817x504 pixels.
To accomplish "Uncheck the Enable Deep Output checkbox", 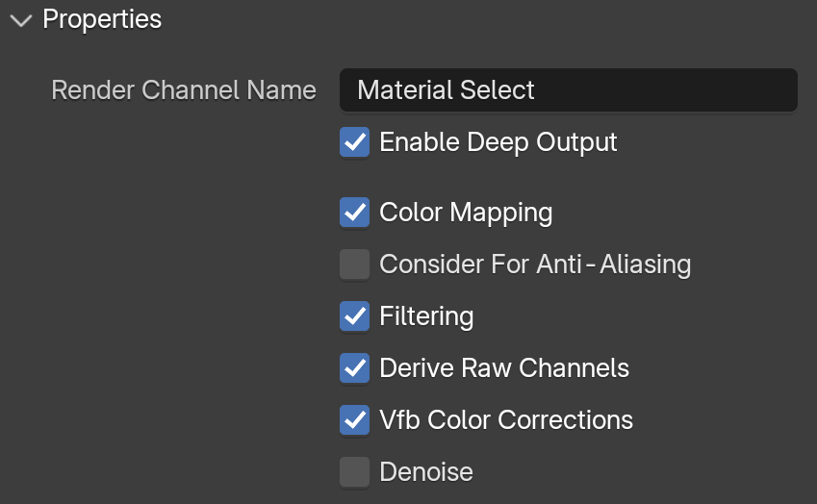I will pos(355,141).
